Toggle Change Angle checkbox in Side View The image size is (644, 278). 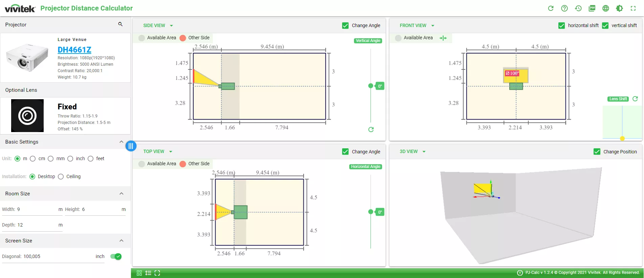(x=345, y=25)
